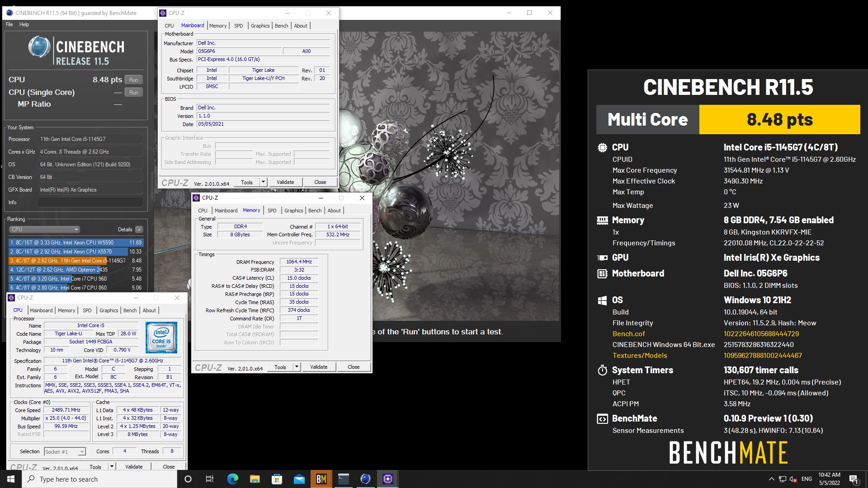Open the Windows Start menu
This screenshot has height=488, width=868.
pos(11,479)
